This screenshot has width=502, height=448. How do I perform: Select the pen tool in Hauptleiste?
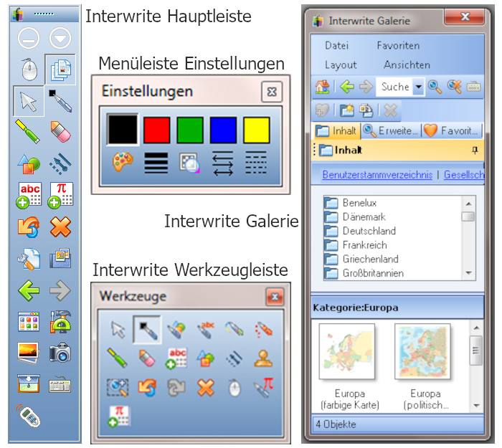60,101
